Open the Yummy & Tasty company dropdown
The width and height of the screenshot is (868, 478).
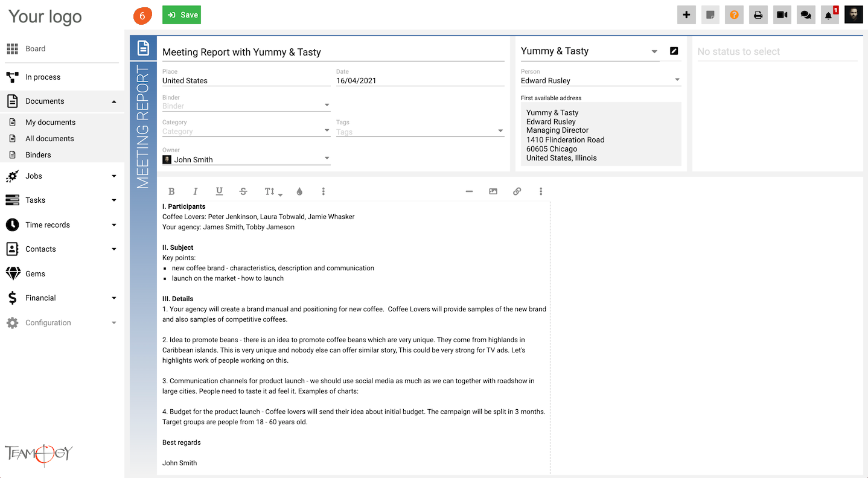point(590,51)
